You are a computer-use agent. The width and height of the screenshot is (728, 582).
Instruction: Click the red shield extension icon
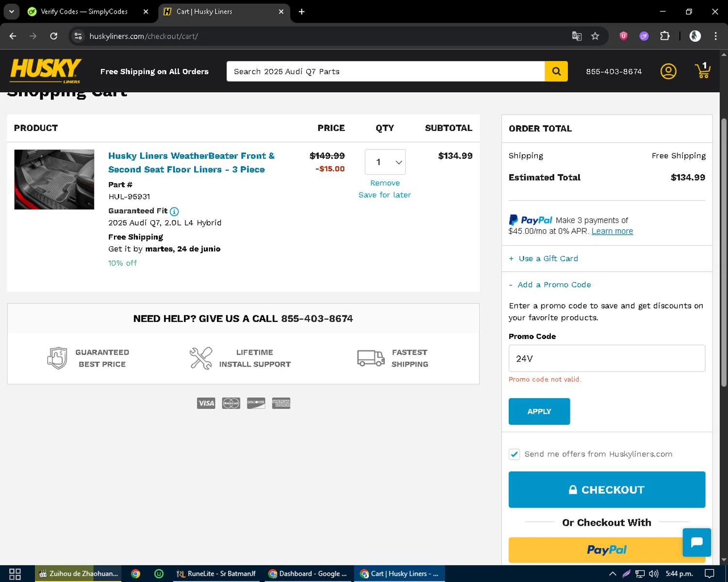click(624, 36)
